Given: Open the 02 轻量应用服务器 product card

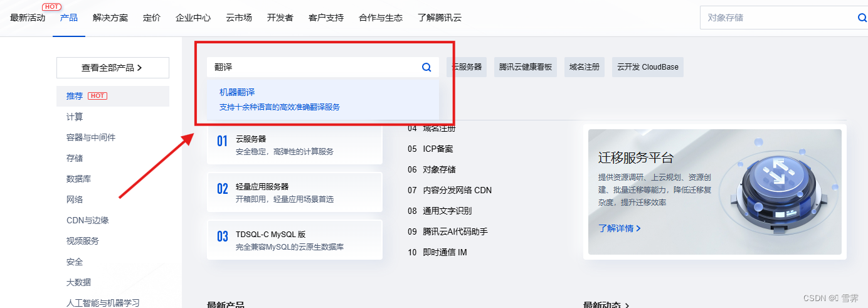Looking at the screenshot, I should 295,192.
